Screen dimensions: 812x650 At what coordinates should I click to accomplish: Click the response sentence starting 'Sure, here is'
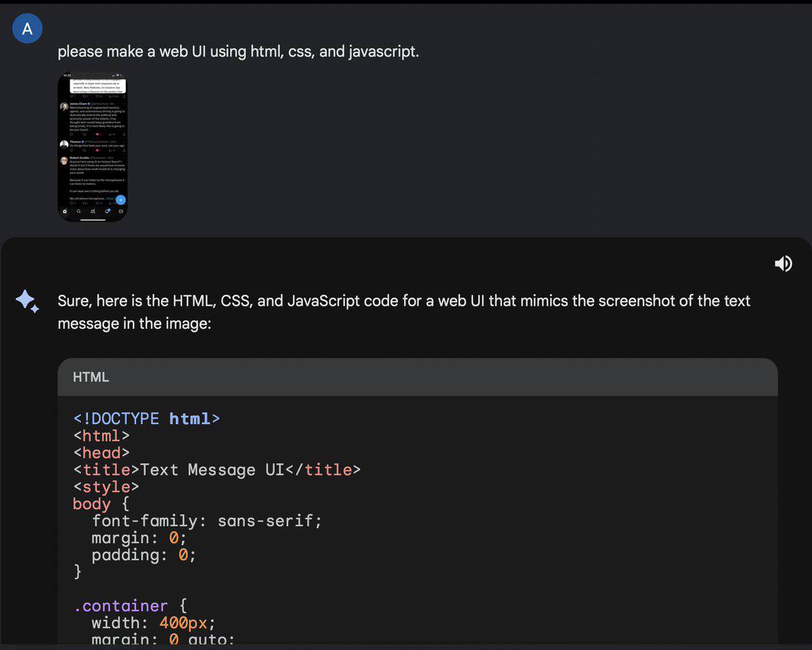pos(404,312)
